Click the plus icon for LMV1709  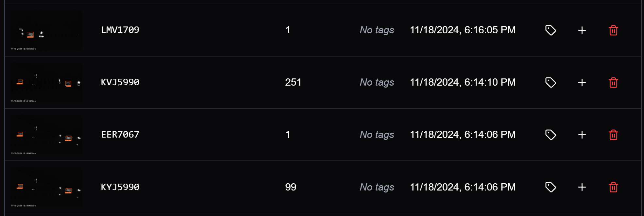582,30
